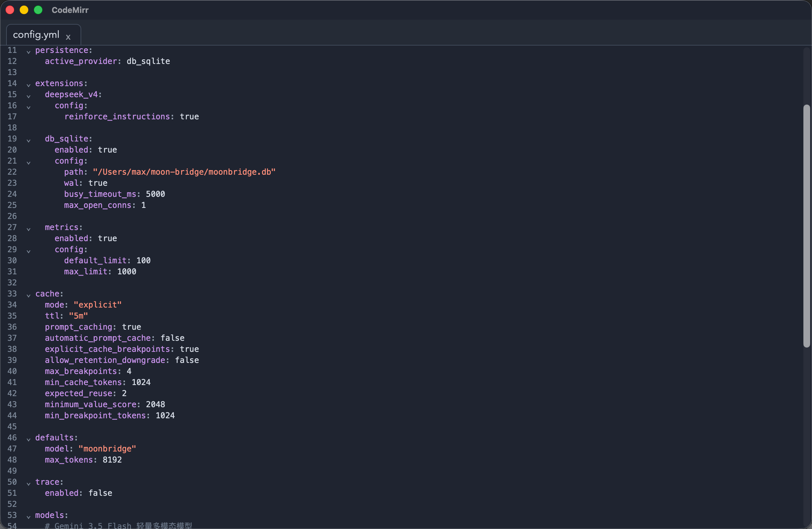Viewport: 812px width, 529px height.
Task: Click the ttl "5m" value
Action: point(78,316)
